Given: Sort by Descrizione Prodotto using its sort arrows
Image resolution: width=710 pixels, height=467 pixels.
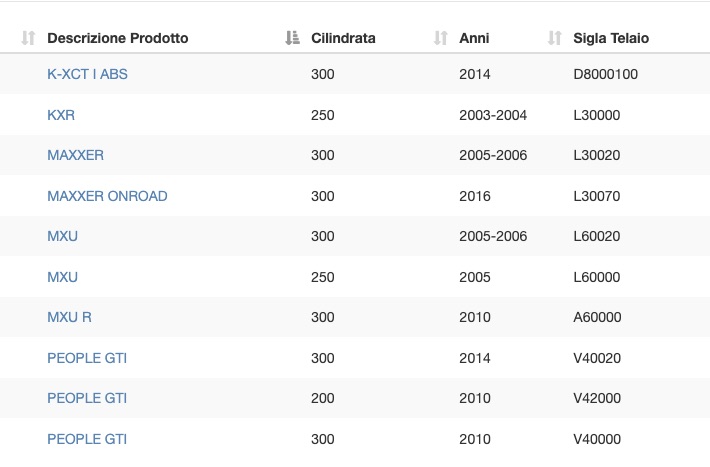Looking at the screenshot, I should pyautogui.click(x=28, y=38).
